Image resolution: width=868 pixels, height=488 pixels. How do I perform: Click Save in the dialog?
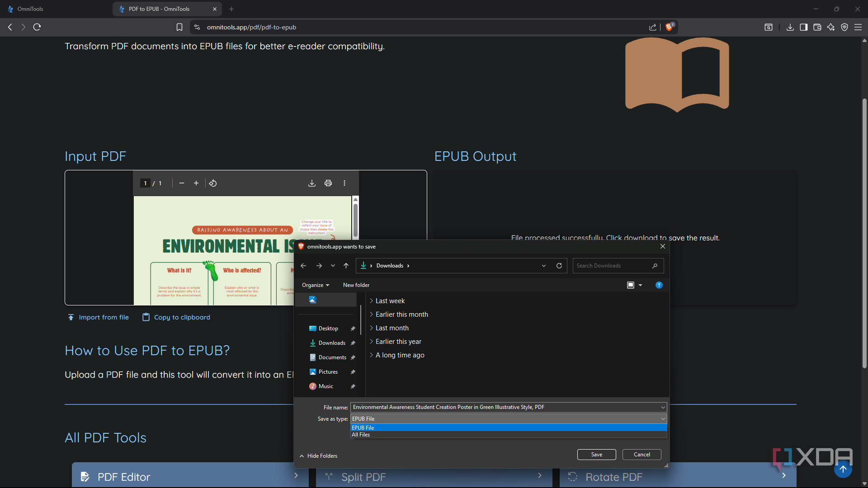tap(597, 455)
